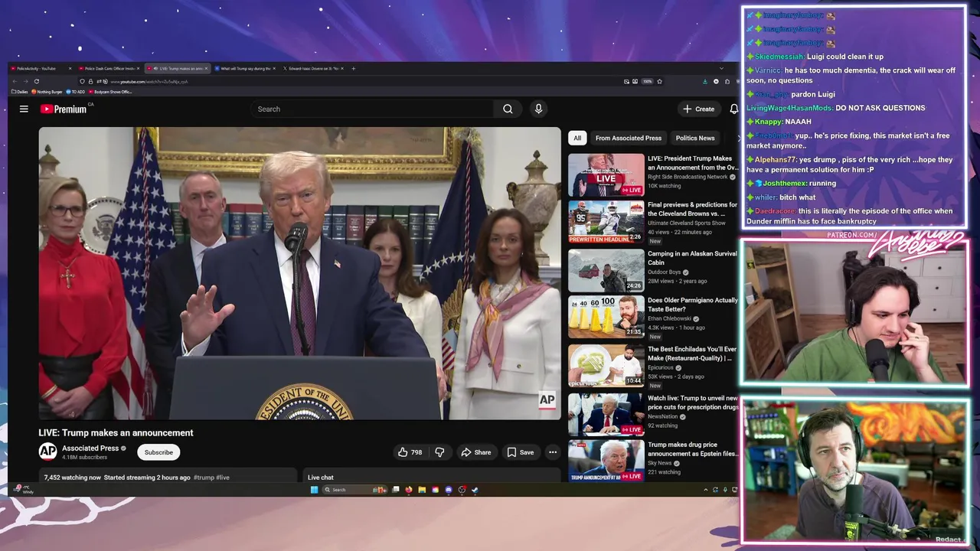Open Bodycam Shows Offic... bookmark

(110, 92)
